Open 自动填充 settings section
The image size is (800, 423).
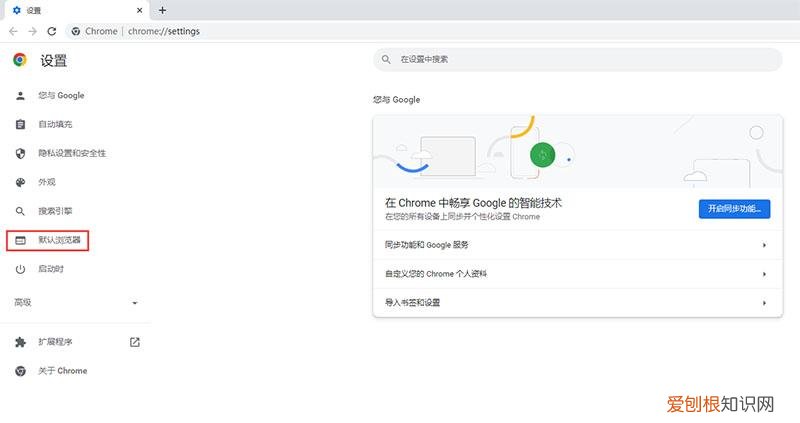pos(55,125)
